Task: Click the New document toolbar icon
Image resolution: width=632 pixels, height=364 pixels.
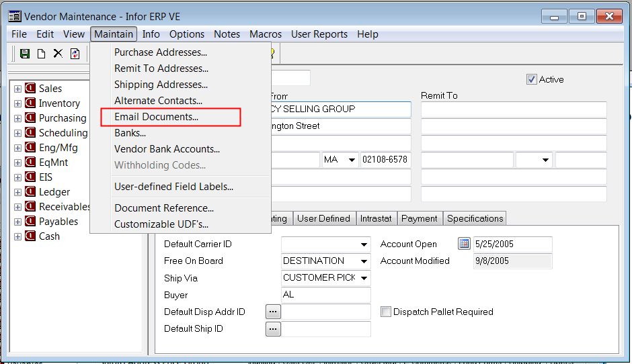Action: pos(41,54)
